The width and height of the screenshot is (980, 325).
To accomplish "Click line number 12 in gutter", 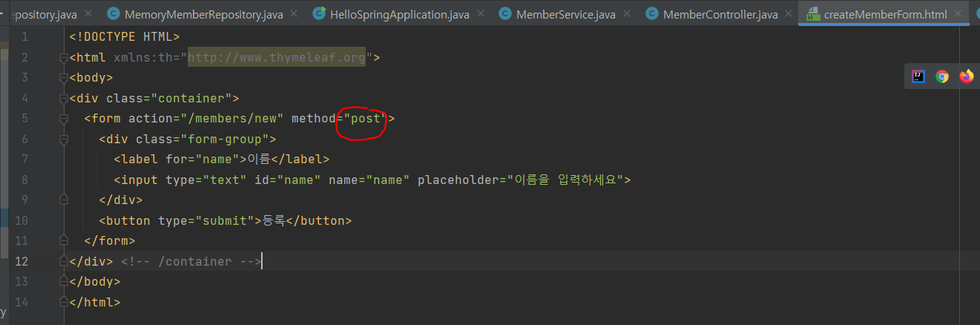I will pos(22,261).
